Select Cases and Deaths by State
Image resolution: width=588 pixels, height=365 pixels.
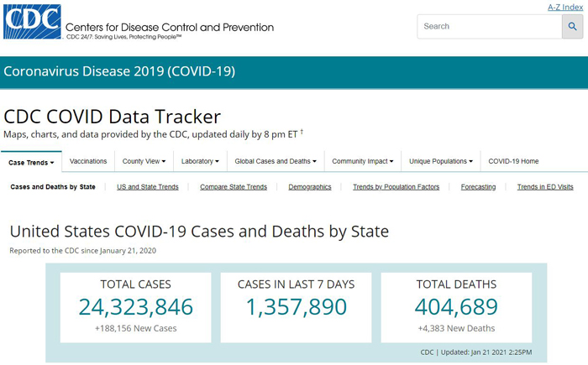[x=53, y=186]
